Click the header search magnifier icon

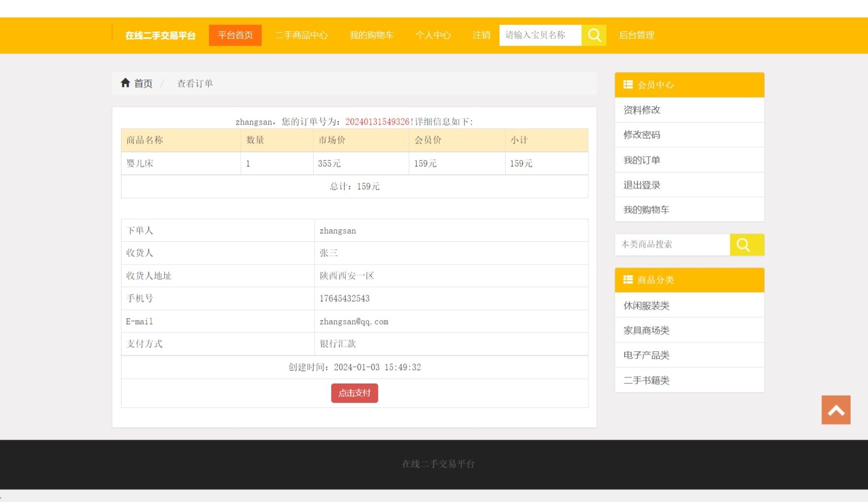coord(594,35)
